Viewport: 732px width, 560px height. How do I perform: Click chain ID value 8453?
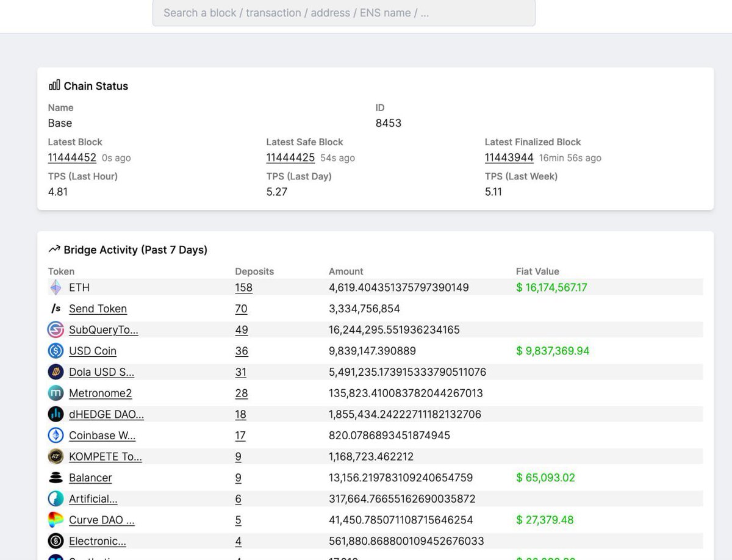389,123
